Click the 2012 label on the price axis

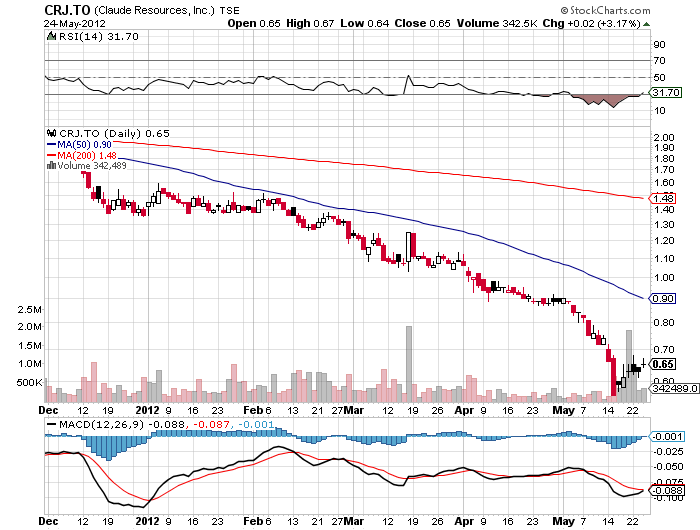click(147, 410)
